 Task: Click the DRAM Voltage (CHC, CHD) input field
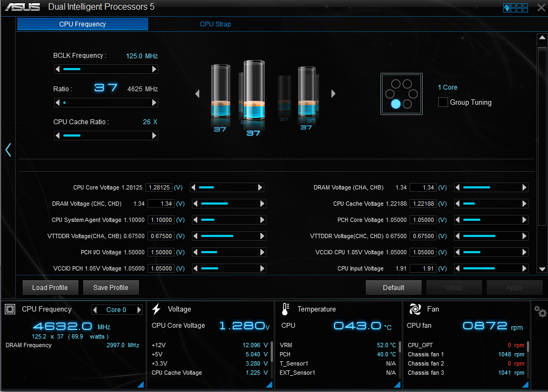click(x=161, y=204)
